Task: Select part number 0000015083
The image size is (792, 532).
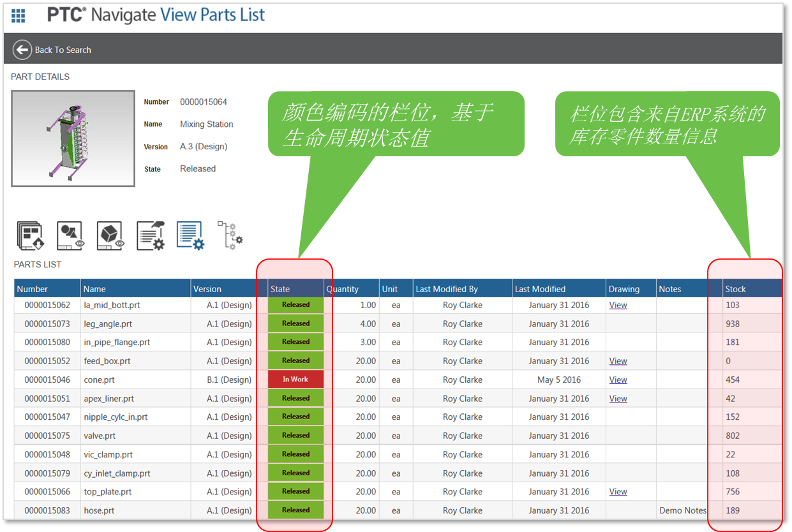Action: point(47,510)
